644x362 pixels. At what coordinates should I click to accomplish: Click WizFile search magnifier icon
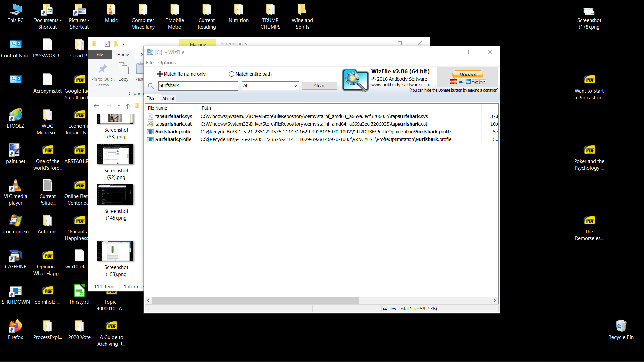click(x=151, y=86)
